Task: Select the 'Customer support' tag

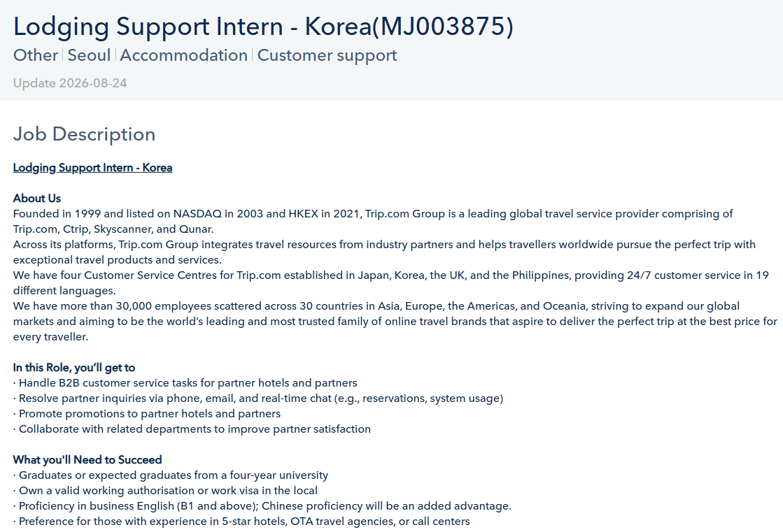Action: coord(327,55)
